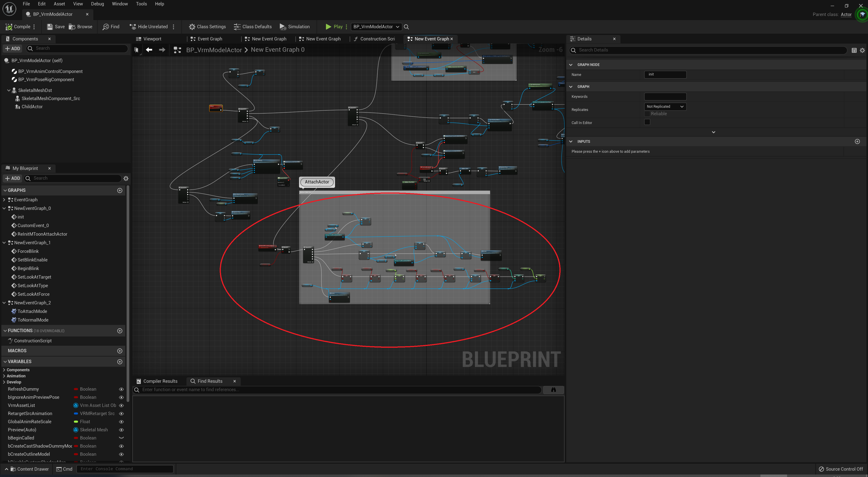Enable the Call In Editor checkbox
Image resolution: width=868 pixels, height=477 pixels.
click(x=647, y=122)
